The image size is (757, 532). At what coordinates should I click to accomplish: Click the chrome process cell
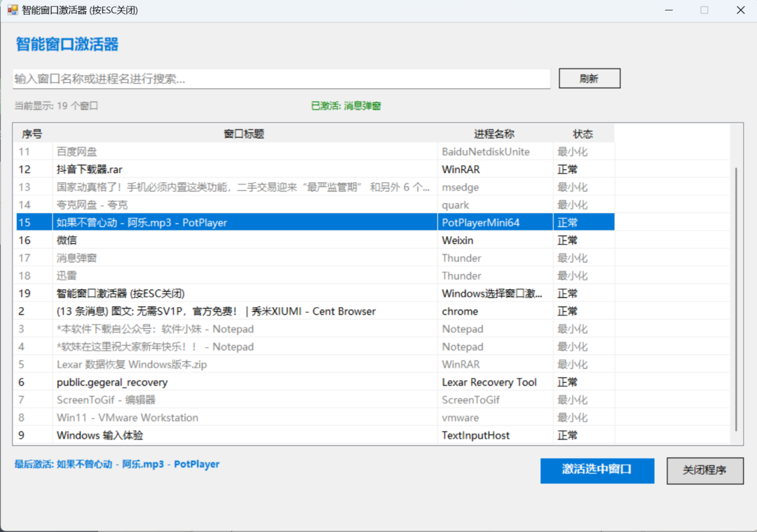495,311
